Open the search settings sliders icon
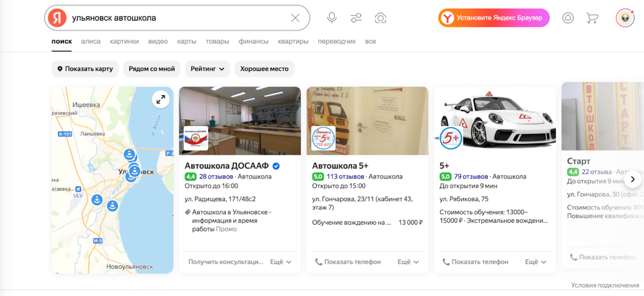The height and width of the screenshot is (296, 644). point(356,18)
